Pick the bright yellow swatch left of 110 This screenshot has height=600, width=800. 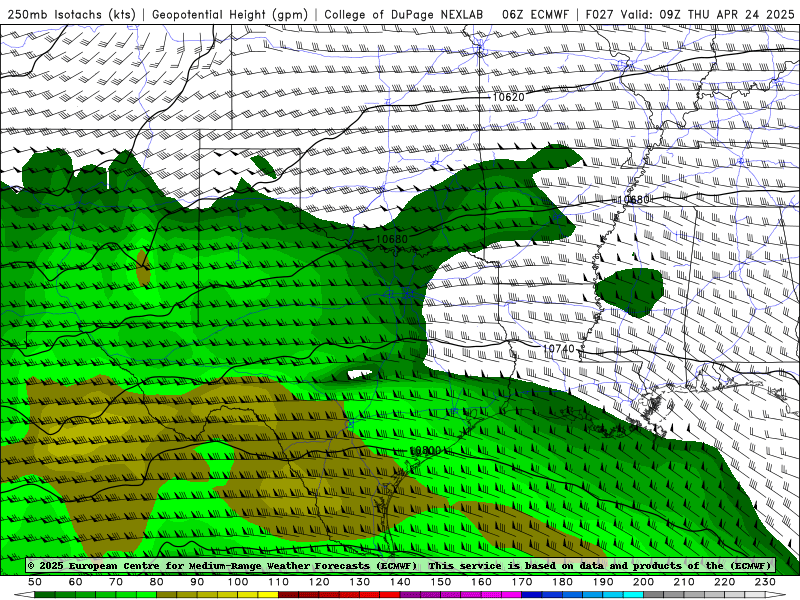pyautogui.click(x=268, y=595)
